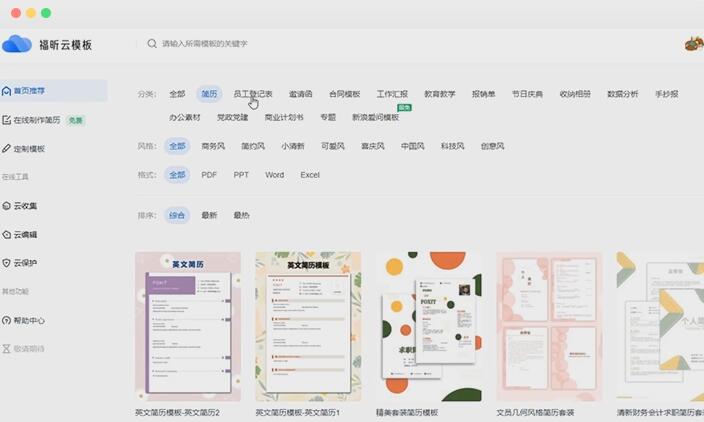Select the 合同模板 category
The height and width of the screenshot is (422, 704).
344,94
